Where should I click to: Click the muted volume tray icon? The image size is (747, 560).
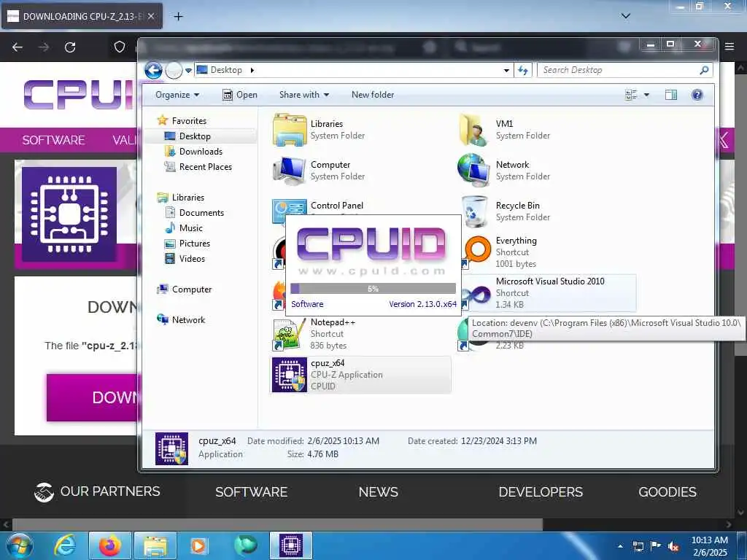click(x=673, y=546)
